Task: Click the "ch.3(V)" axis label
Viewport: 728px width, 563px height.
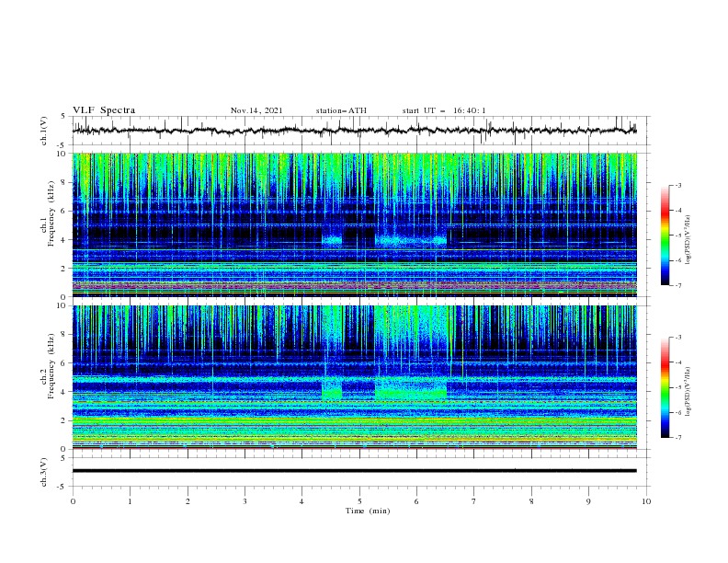Action: point(44,472)
